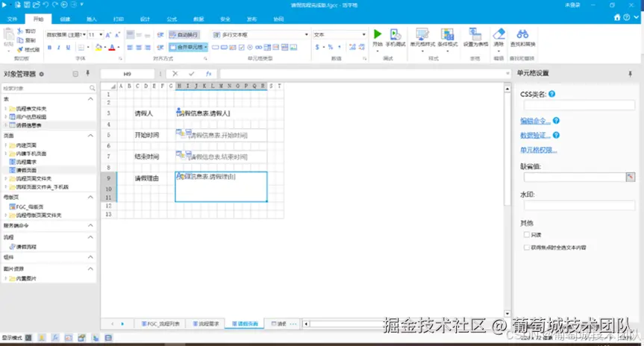Viewport: 644px width, 346px height.
Task: Toggle underline formatting U
Action: (68, 48)
